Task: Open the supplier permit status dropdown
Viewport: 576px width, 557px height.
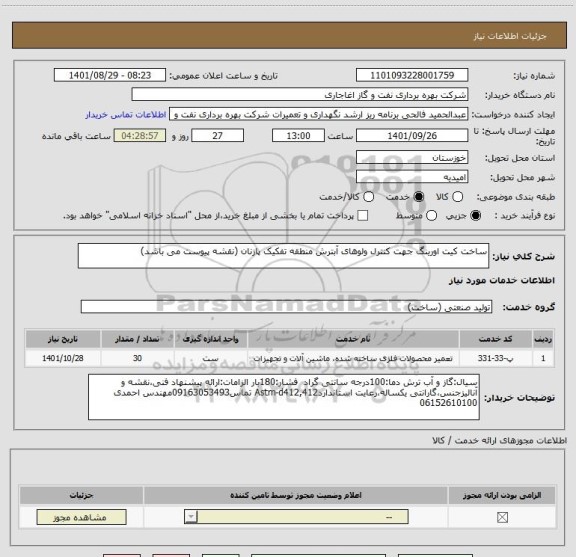Action: point(296,517)
